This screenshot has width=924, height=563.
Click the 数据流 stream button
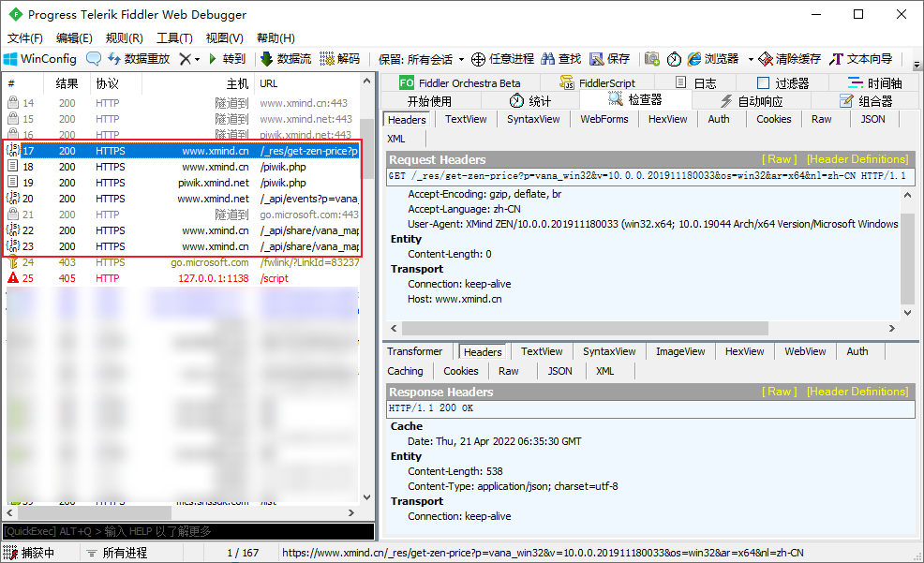coord(286,58)
